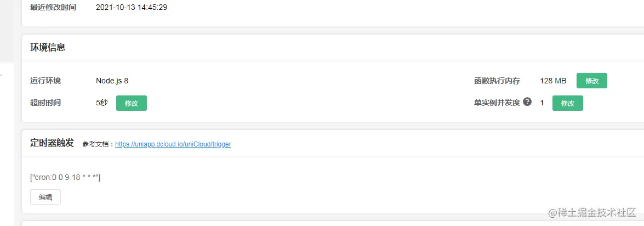This screenshot has height=226, width=644.
Task: Click 修改 next to the 5秒 timeout
Action: pos(132,103)
